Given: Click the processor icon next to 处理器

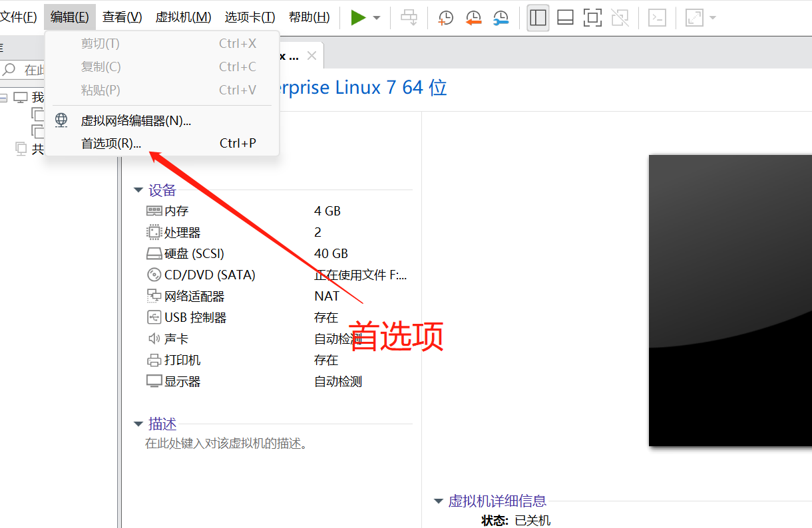Looking at the screenshot, I should point(154,232).
